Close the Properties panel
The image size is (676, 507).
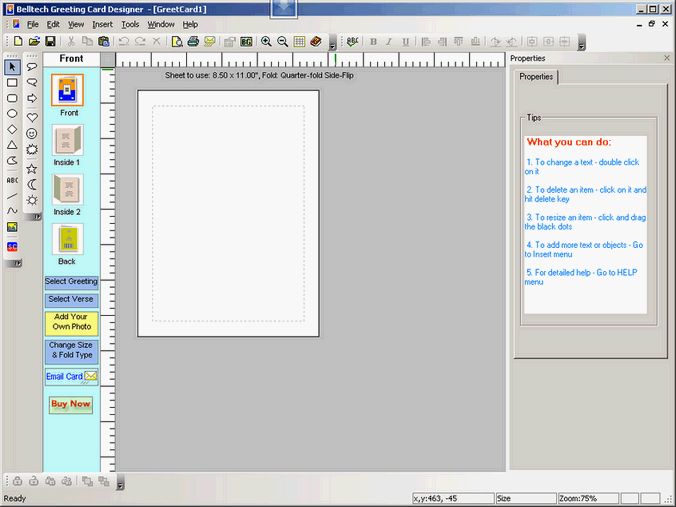tap(667, 58)
